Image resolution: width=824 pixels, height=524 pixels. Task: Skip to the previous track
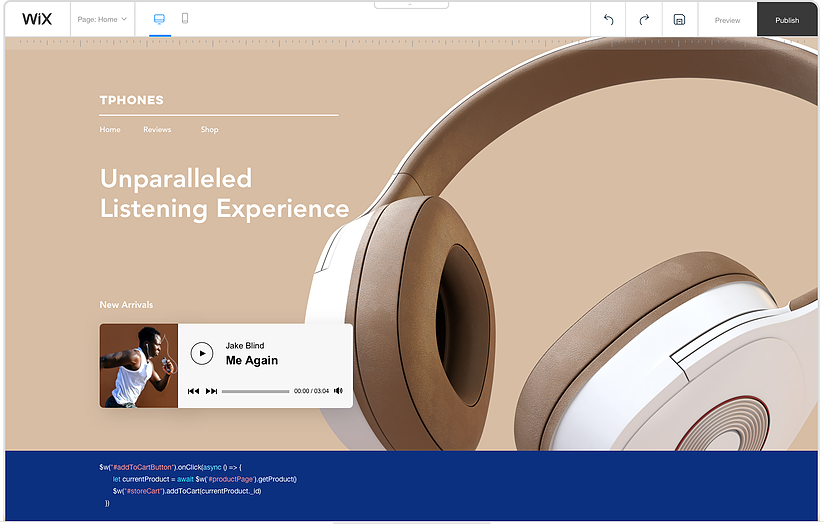pyautogui.click(x=193, y=391)
